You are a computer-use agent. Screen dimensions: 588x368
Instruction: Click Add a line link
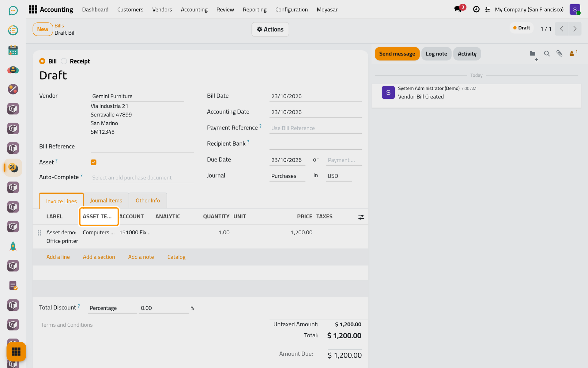pyautogui.click(x=58, y=257)
